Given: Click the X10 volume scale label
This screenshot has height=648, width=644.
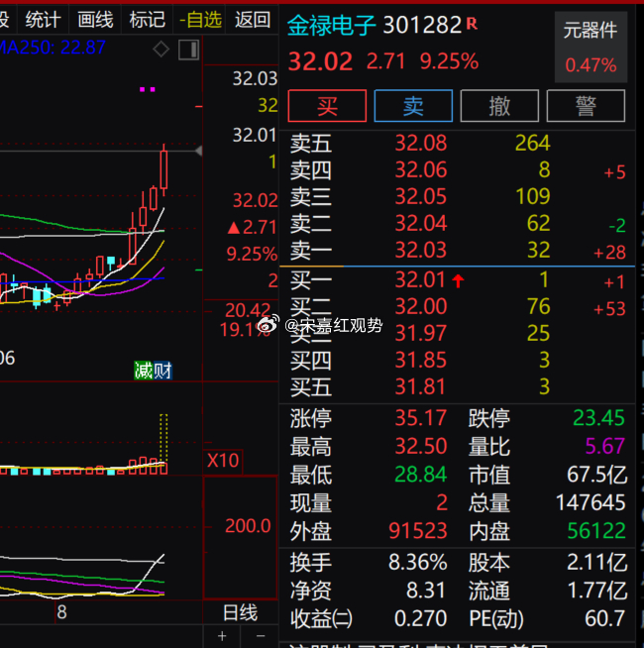Looking at the screenshot, I should (x=223, y=461).
